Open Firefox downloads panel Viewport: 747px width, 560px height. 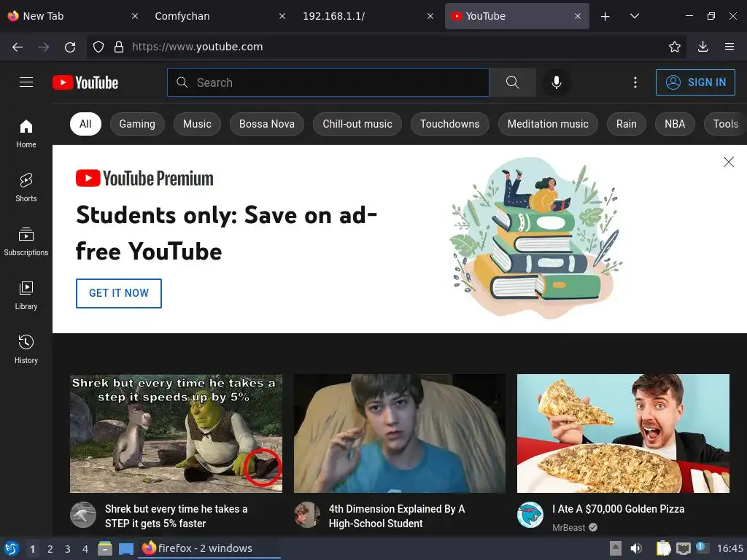coord(703,47)
